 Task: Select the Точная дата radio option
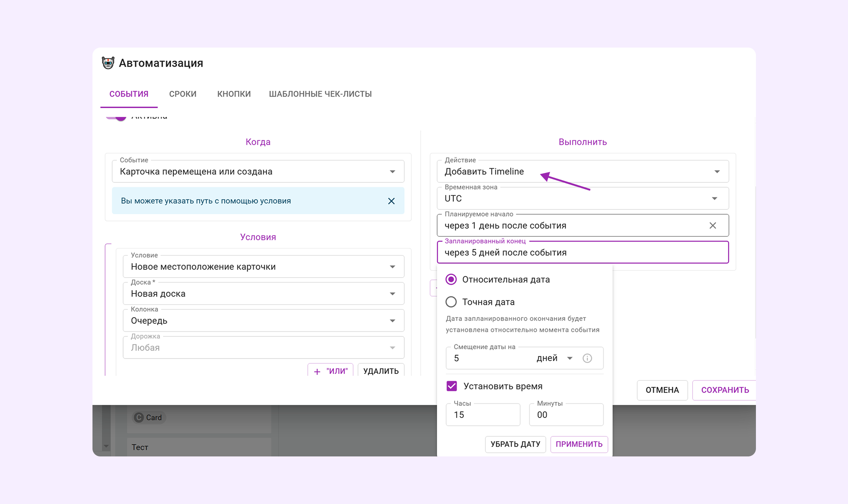(x=451, y=302)
